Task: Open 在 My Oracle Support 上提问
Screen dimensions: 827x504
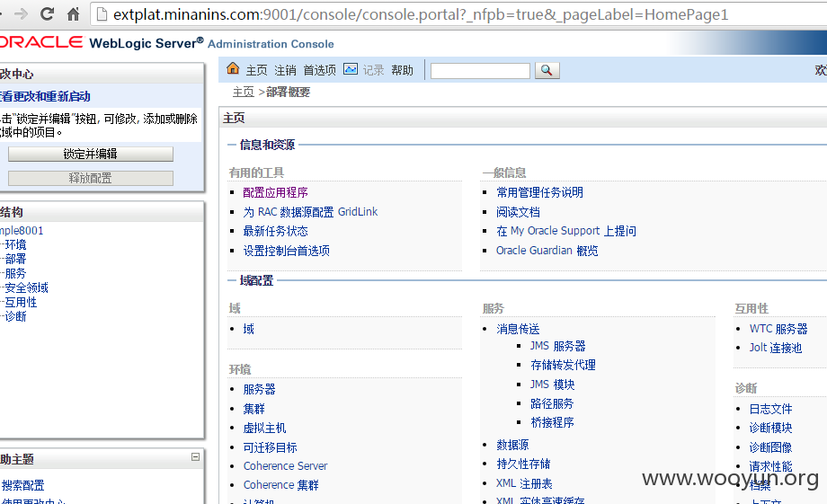Action: click(x=566, y=231)
